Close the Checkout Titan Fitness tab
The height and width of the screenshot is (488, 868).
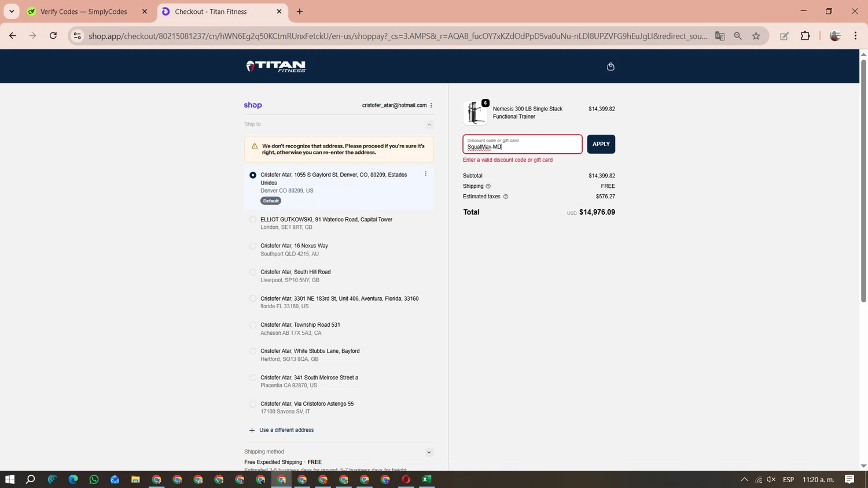pos(279,12)
